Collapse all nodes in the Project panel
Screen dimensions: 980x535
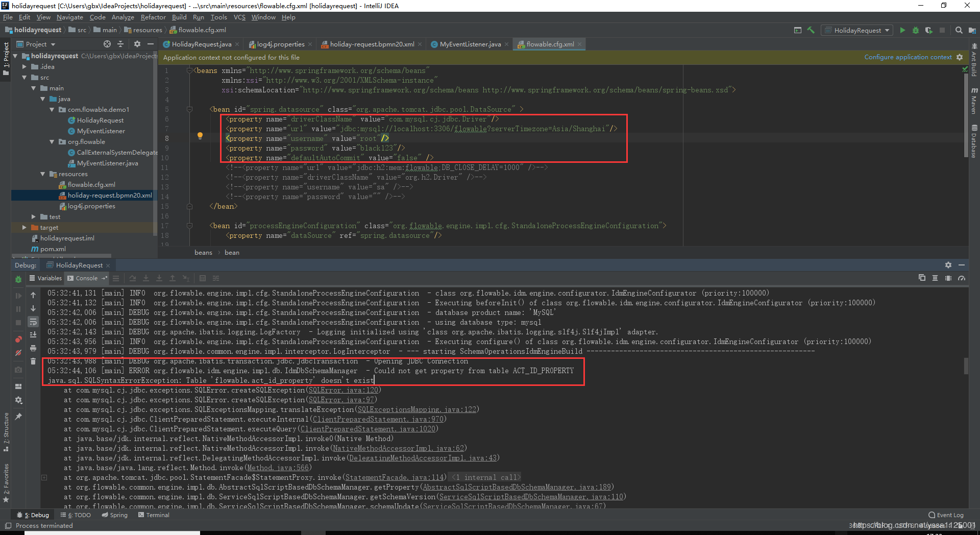[x=120, y=44]
